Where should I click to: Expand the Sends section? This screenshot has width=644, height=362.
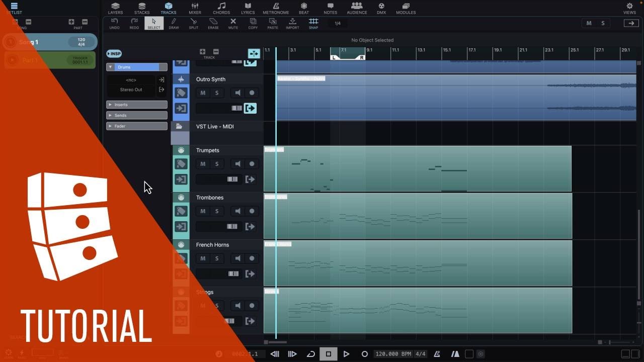tap(137, 115)
